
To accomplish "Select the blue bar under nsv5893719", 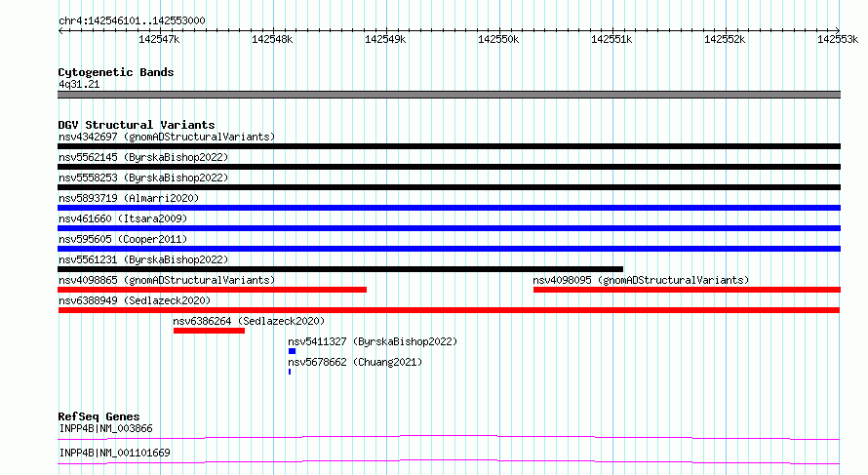I will (x=449, y=208).
